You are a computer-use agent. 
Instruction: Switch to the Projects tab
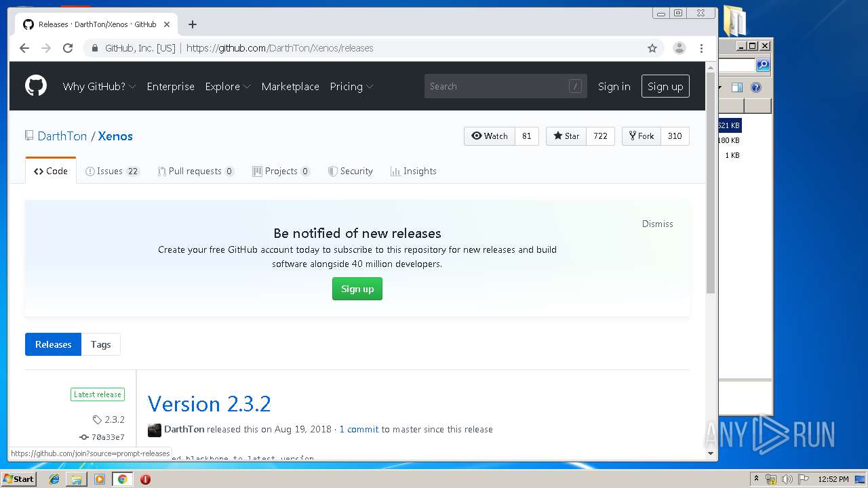281,171
